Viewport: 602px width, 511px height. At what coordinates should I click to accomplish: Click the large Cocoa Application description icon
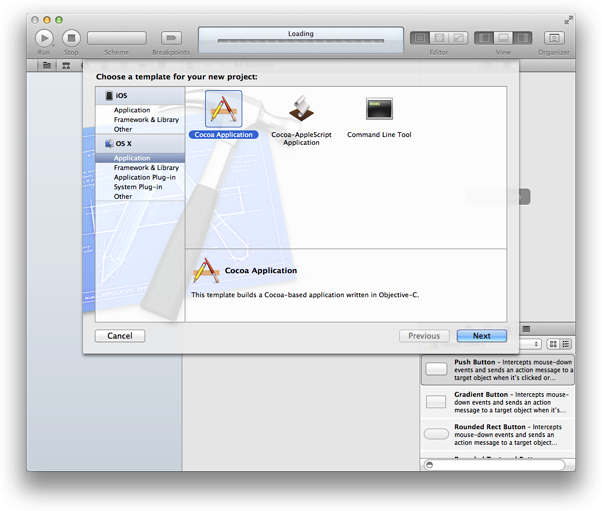pos(206,271)
